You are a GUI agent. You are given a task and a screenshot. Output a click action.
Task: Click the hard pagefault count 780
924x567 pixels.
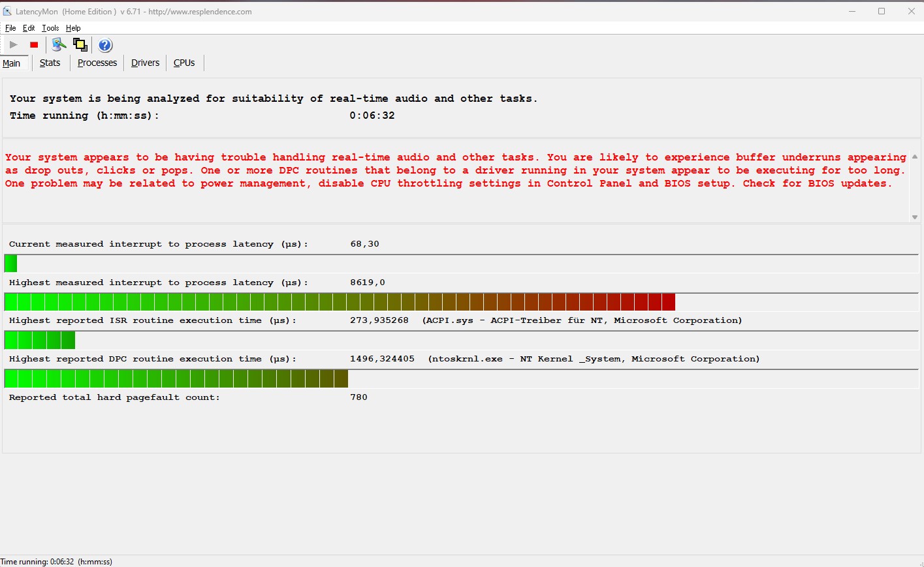(358, 397)
